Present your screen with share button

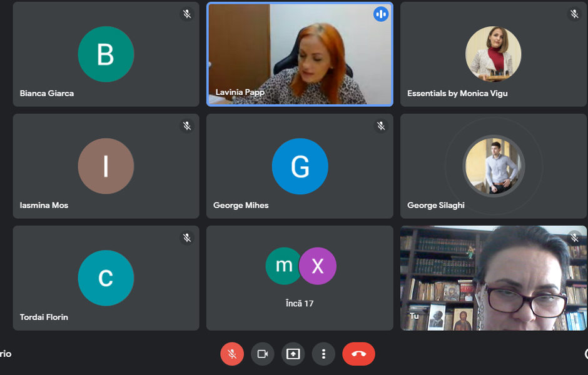[x=293, y=354]
